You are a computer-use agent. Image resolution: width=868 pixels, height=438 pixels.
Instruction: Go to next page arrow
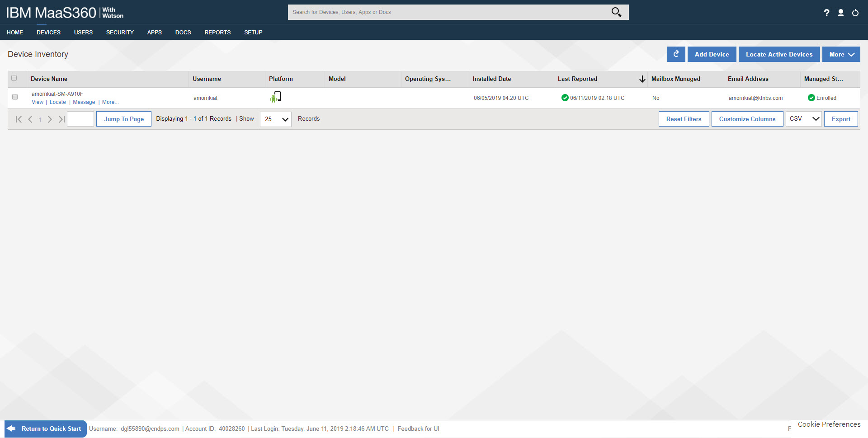[x=50, y=119]
